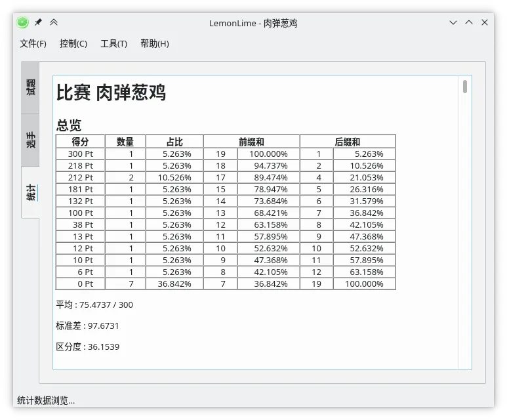Click the 212 Pt score cell
Screen dimensions: 507x420
click(x=80, y=177)
